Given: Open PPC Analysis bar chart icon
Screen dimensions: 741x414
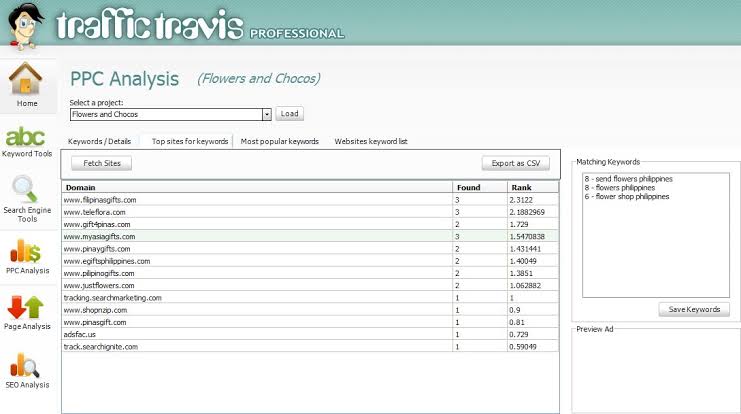Looking at the screenshot, I should [x=26, y=251].
